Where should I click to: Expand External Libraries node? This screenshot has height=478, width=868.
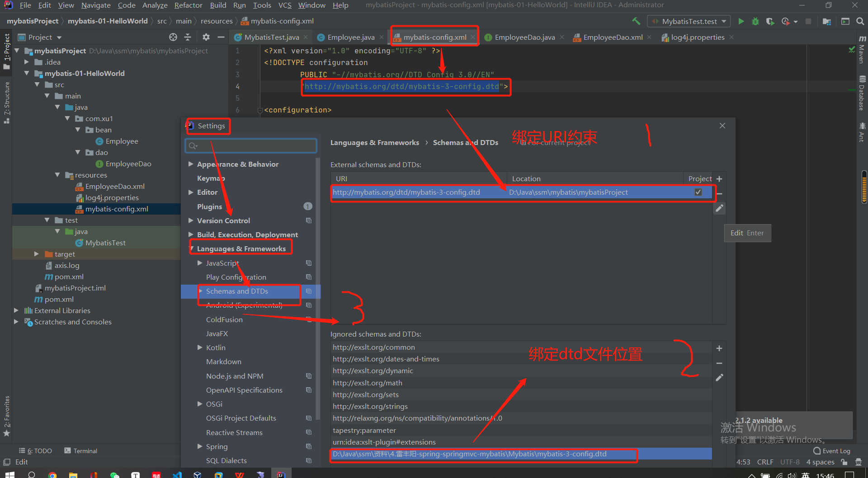(x=16, y=310)
